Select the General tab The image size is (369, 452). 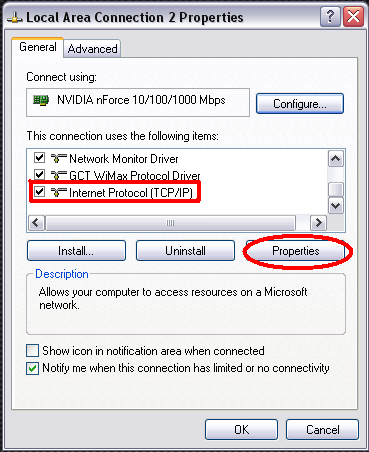[x=38, y=47]
